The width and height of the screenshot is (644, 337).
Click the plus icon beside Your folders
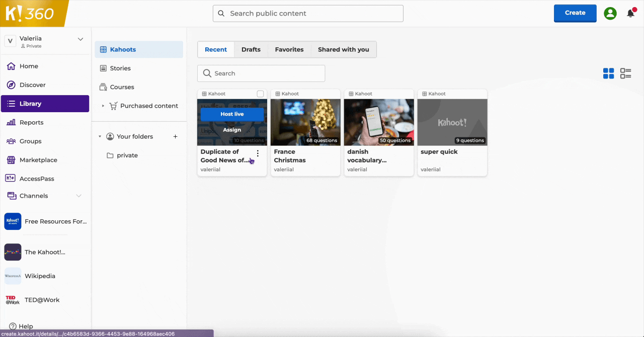pyautogui.click(x=176, y=136)
